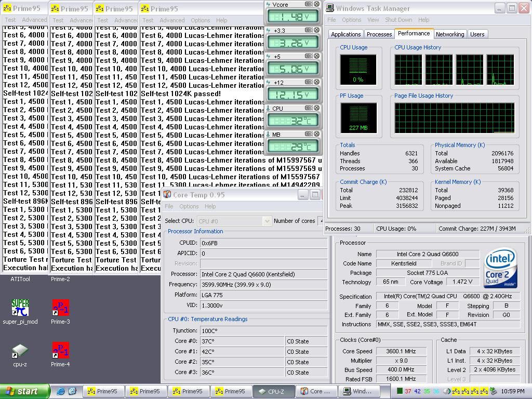Click the blue 42 core temperature tray icon
The height and width of the screenshot is (399, 532).
pos(417,391)
